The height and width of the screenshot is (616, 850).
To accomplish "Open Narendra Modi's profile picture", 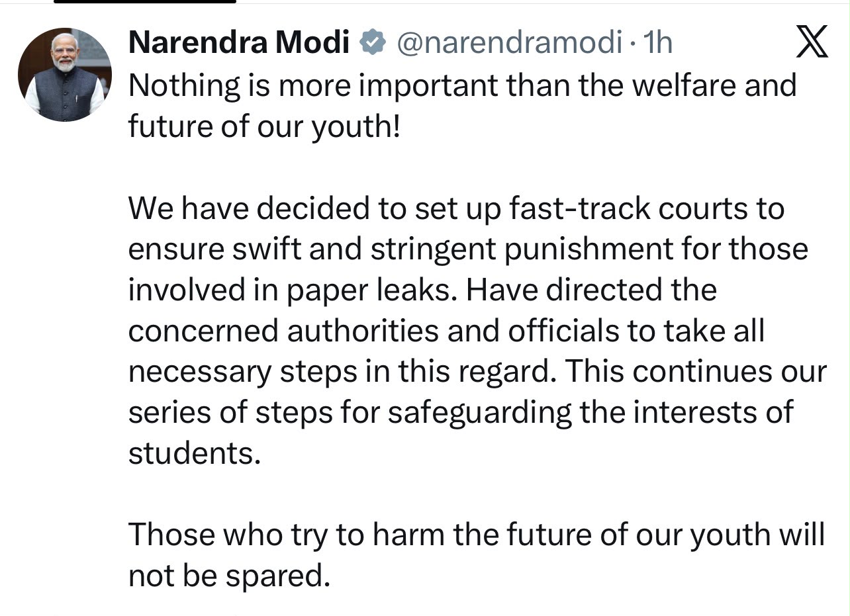I will click(65, 75).
